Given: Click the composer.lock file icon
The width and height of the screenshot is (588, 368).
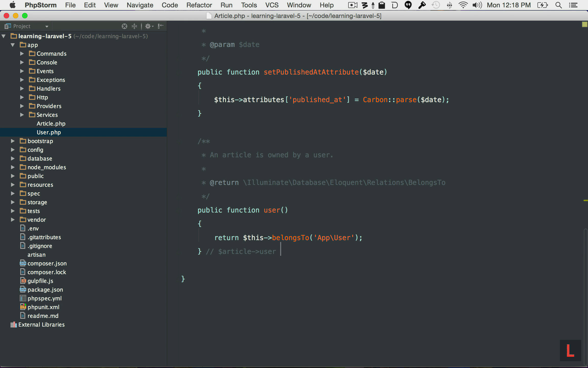Looking at the screenshot, I should [23, 272].
